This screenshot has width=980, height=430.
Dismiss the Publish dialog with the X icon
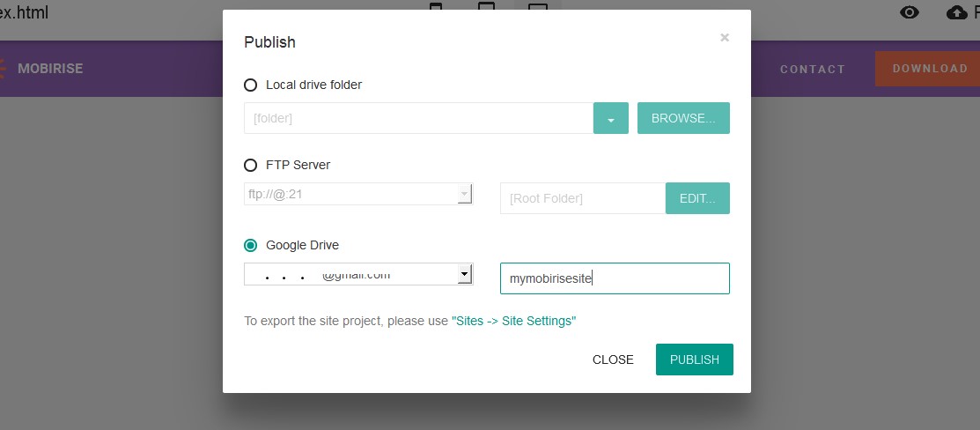point(725,38)
